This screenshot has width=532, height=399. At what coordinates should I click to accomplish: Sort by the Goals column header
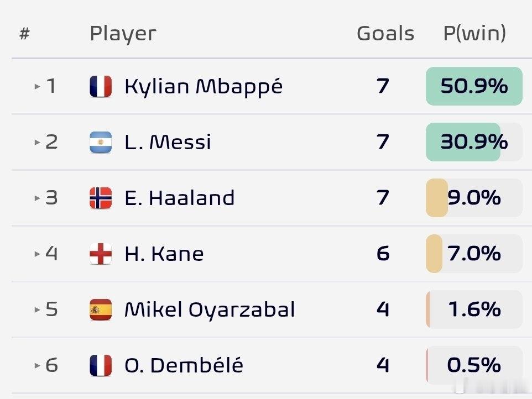(385, 33)
